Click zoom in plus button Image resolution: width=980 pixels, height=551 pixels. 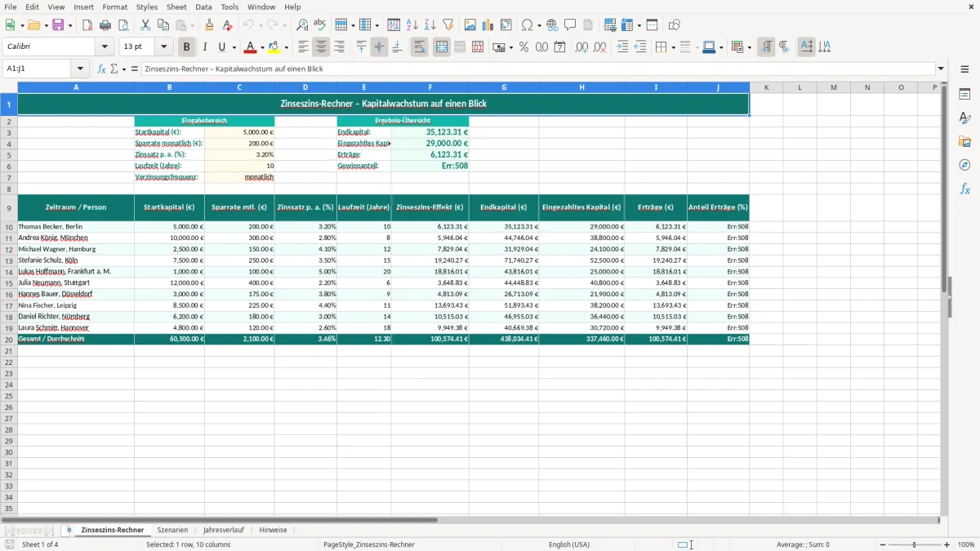(x=947, y=544)
